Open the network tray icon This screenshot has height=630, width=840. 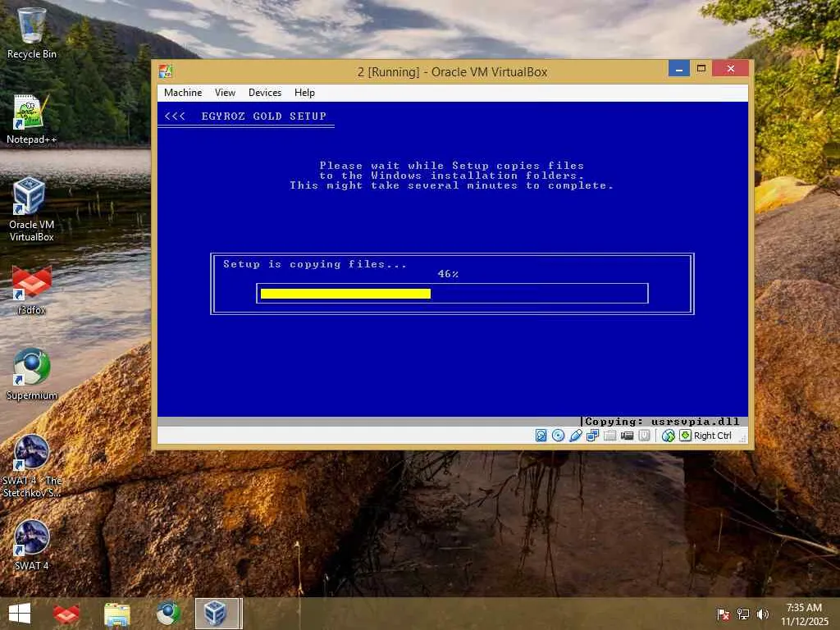pyautogui.click(x=743, y=614)
